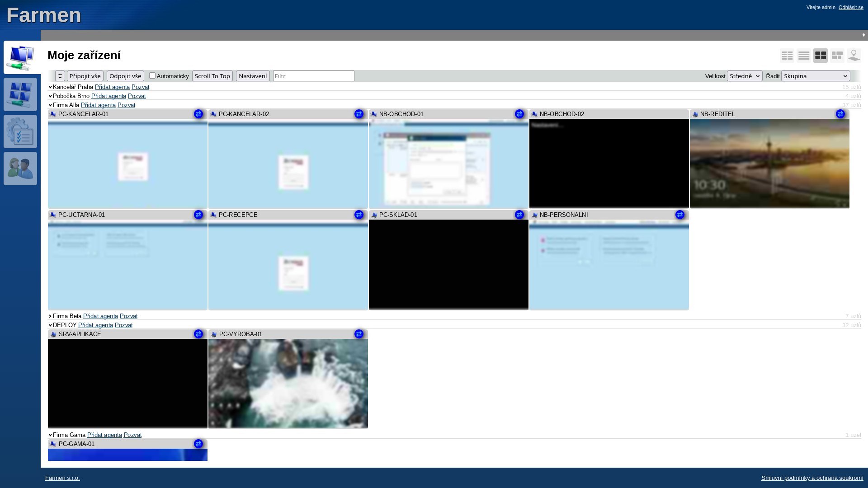Open Smluvní podmínky a ochrana soukromí link
This screenshot has height=488, width=868.
pos(812,478)
